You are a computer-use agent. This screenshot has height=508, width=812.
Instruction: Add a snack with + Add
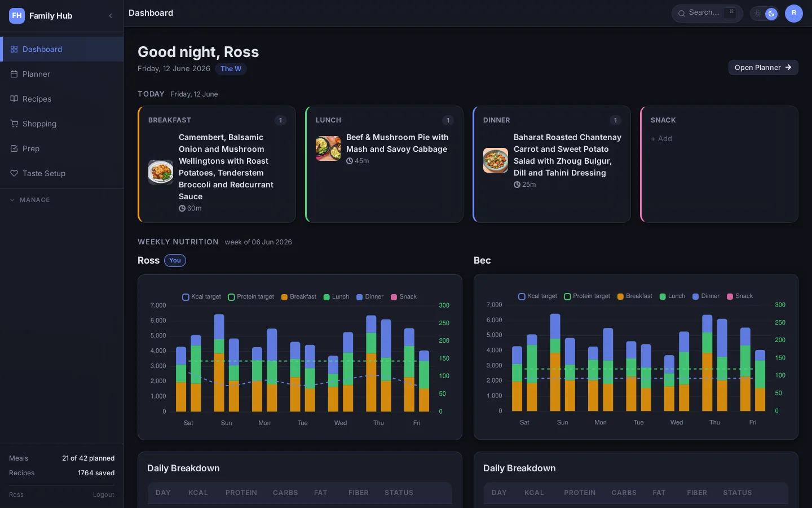coord(661,139)
